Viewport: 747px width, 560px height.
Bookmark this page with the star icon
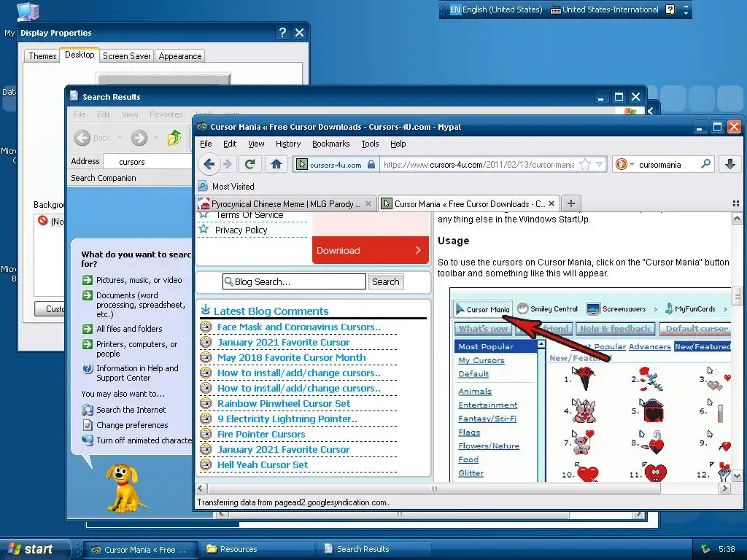point(585,164)
